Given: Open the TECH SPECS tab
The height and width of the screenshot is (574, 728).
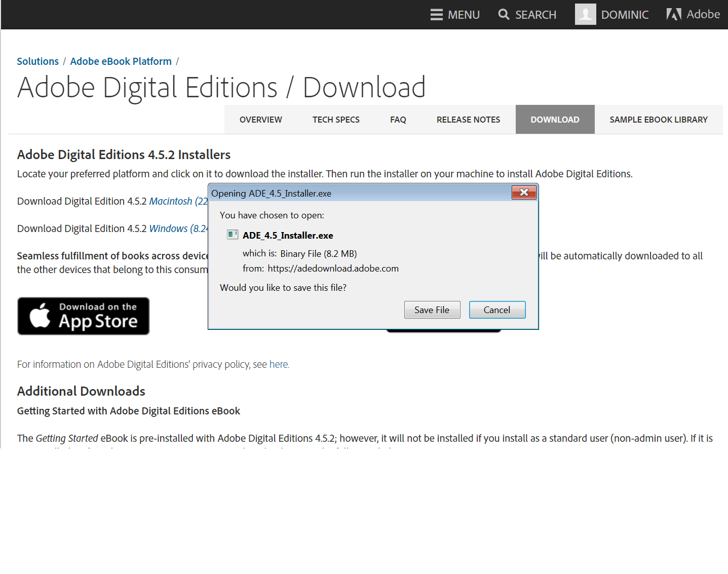Looking at the screenshot, I should click(336, 119).
